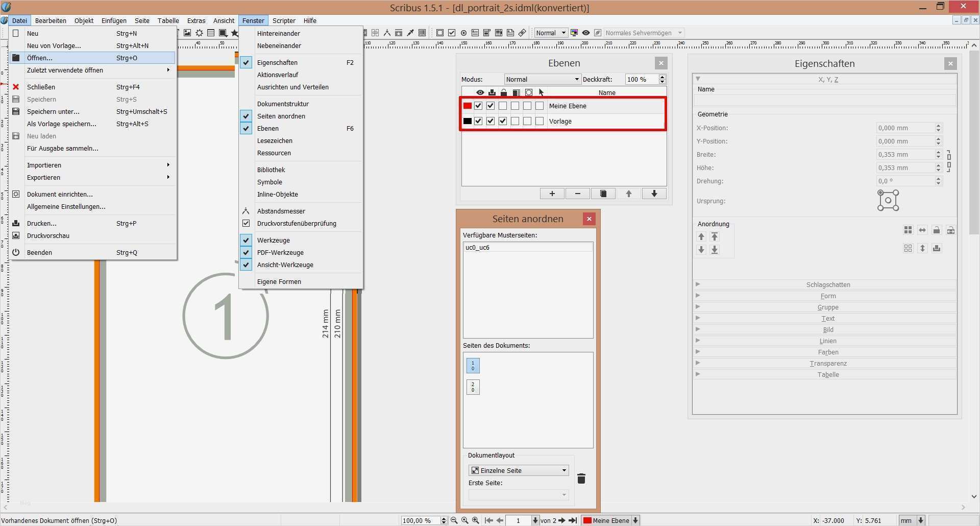Click the Vorlage layer name

560,121
